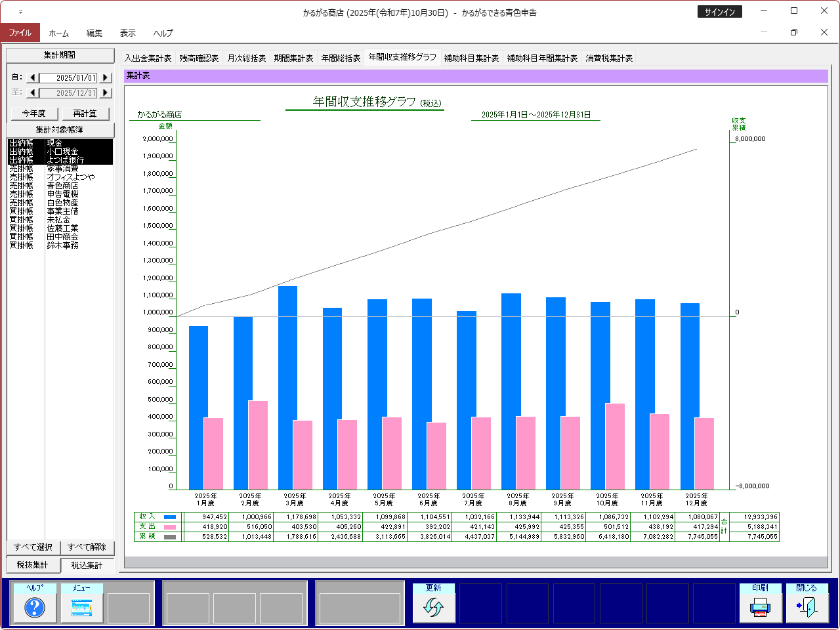Click the 印刷 printer icon
Screen dimensions: 840x630
[x=760, y=608]
